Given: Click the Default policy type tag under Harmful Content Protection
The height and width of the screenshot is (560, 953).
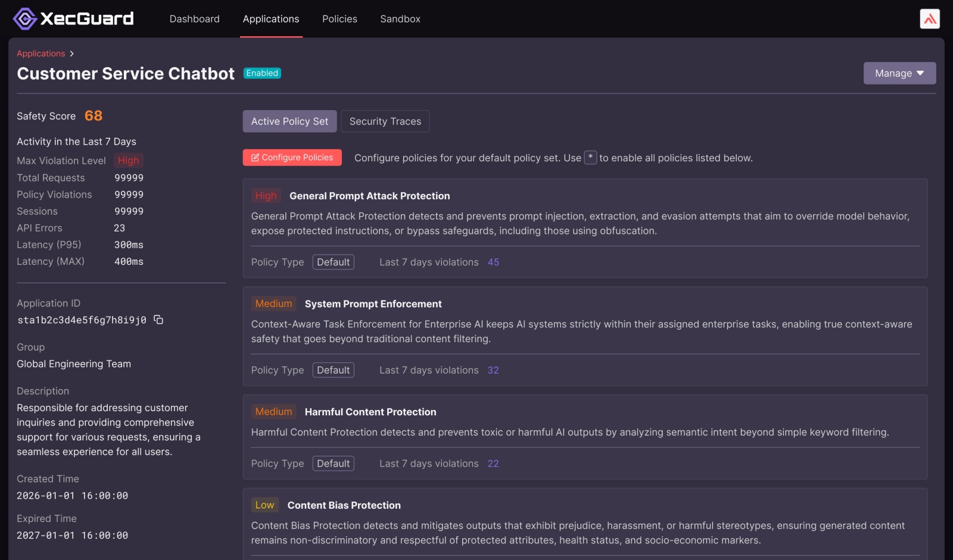Looking at the screenshot, I should pos(334,464).
